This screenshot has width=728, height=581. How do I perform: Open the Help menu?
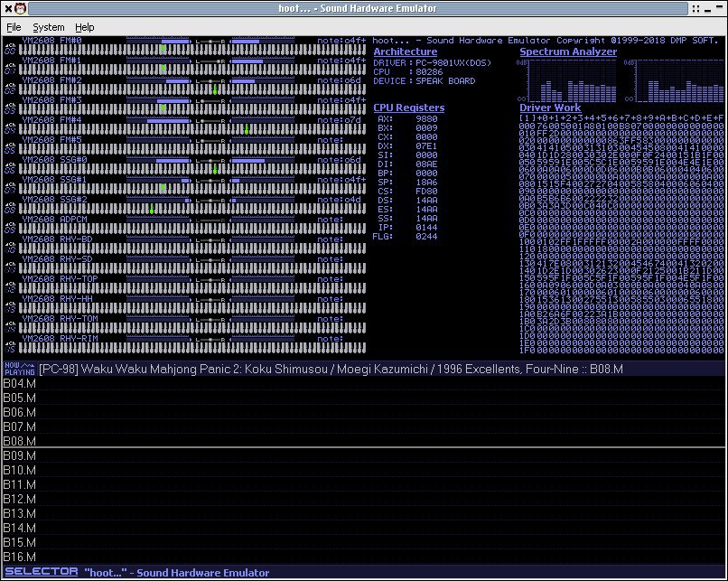85,27
